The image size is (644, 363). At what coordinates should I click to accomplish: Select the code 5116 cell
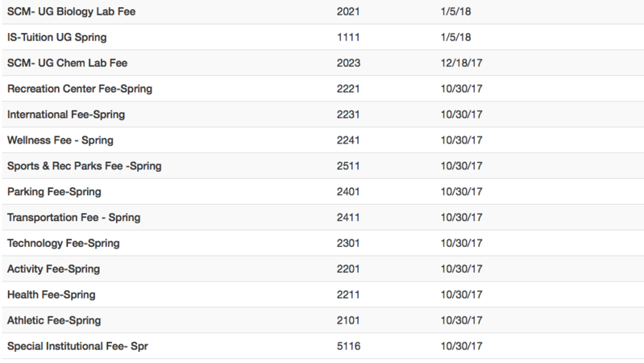coord(347,346)
